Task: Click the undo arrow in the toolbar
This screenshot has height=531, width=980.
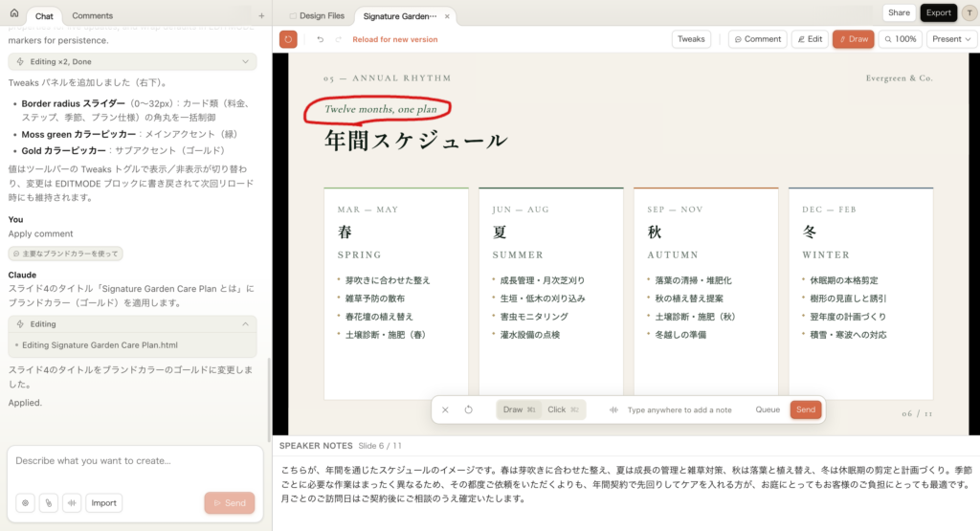Action: click(320, 39)
